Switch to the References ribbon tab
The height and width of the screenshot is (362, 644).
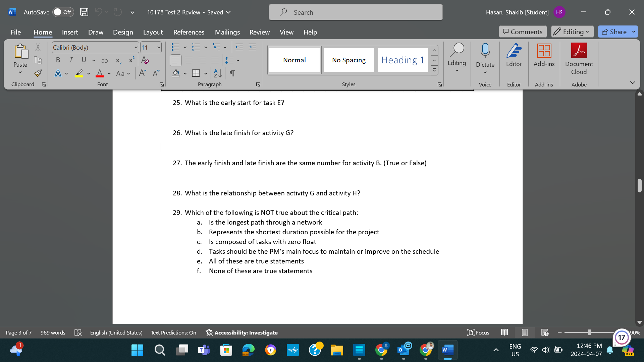[x=189, y=32]
